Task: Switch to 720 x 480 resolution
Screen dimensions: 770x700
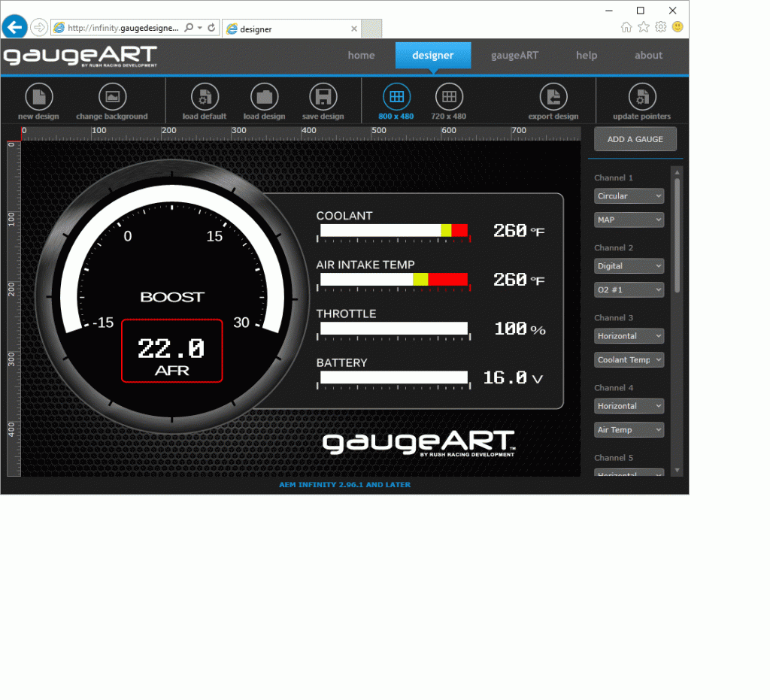Action: tap(450, 101)
